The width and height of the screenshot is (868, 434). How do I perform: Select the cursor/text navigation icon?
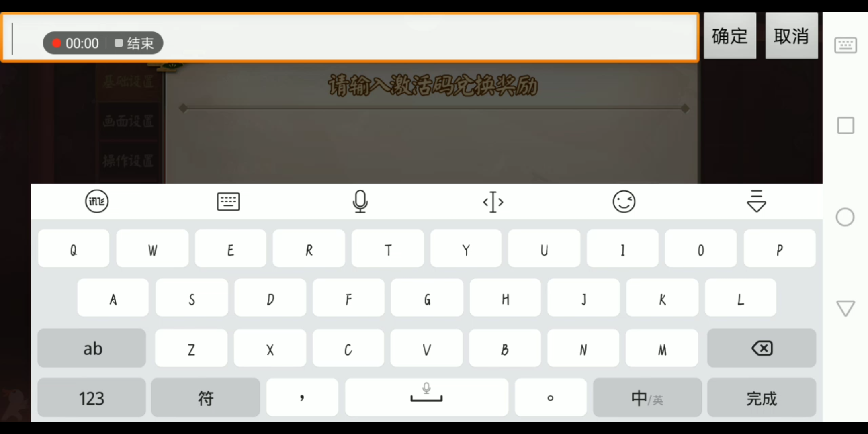(x=492, y=201)
